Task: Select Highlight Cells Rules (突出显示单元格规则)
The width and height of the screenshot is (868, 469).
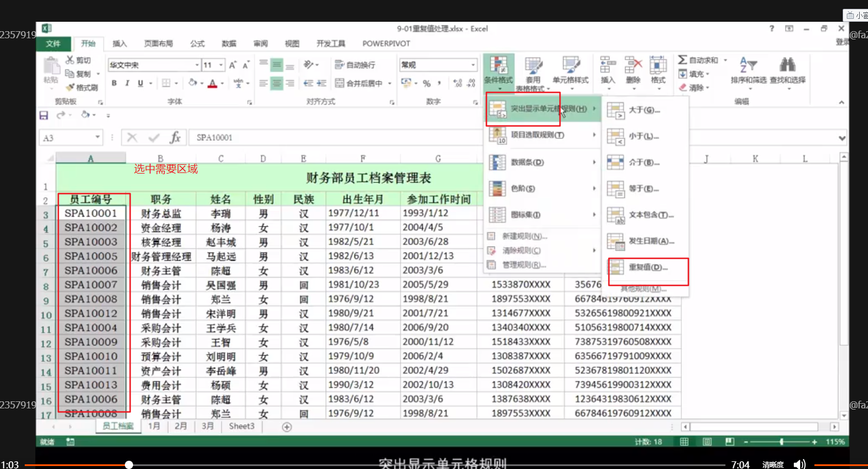Action: coord(542,109)
